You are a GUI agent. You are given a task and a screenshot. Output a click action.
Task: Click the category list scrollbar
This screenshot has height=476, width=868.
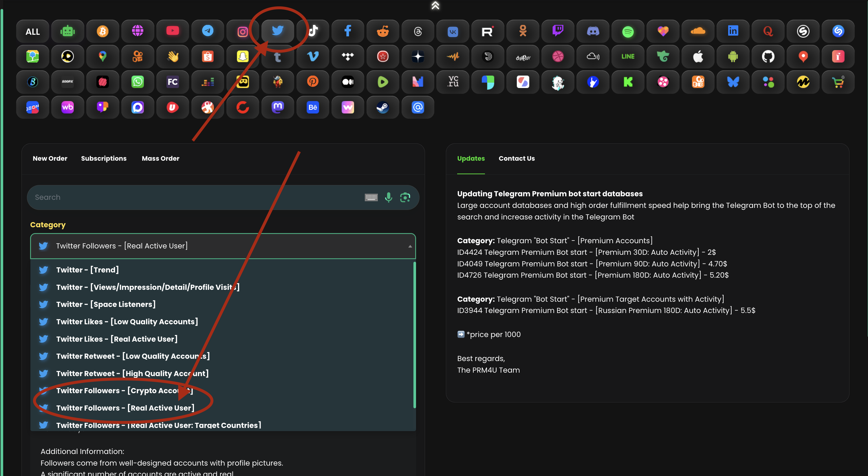[414, 335]
